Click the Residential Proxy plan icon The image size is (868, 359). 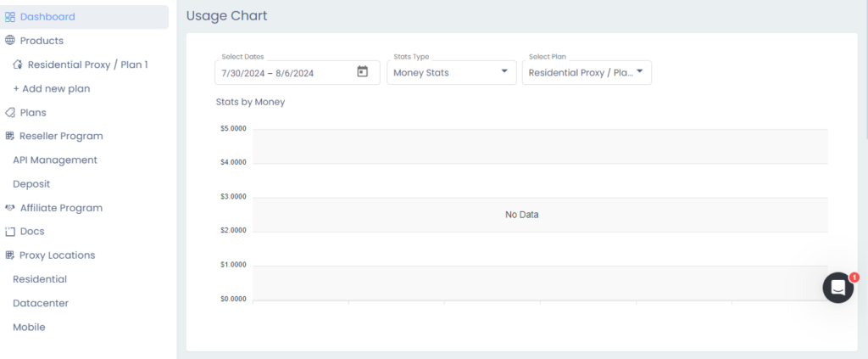coord(18,64)
